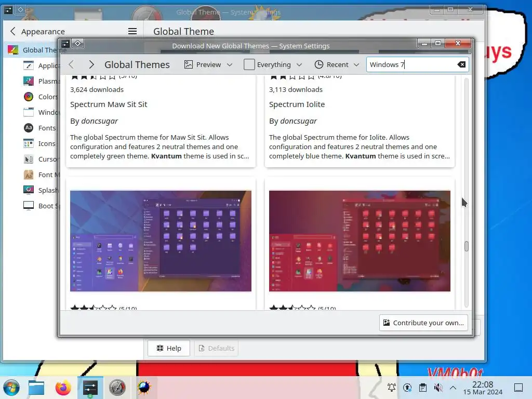The width and height of the screenshot is (532, 399).
Task: Open the updates tray icon
Action: (x=407, y=388)
